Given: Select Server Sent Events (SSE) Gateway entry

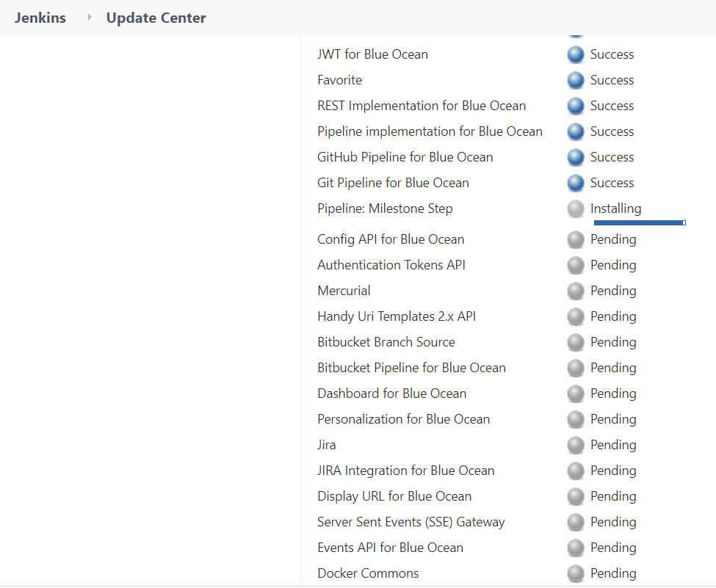Looking at the screenshot, I should coord(411,522).
